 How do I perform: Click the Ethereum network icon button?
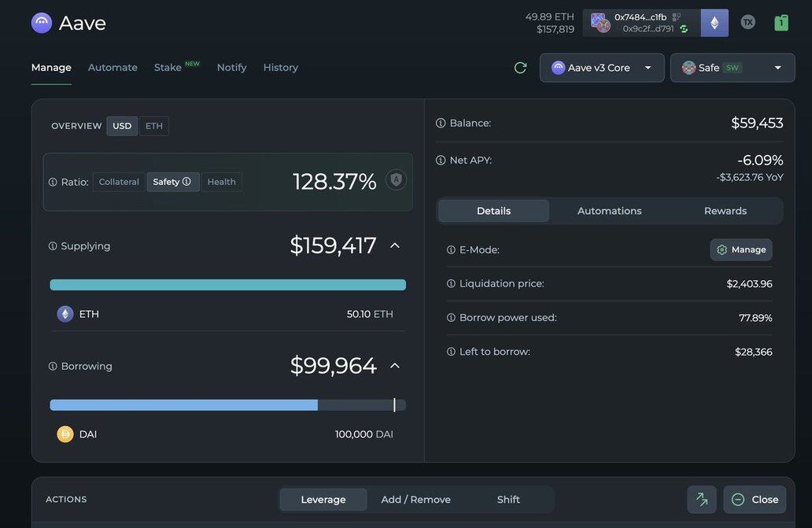coord(714,23)
